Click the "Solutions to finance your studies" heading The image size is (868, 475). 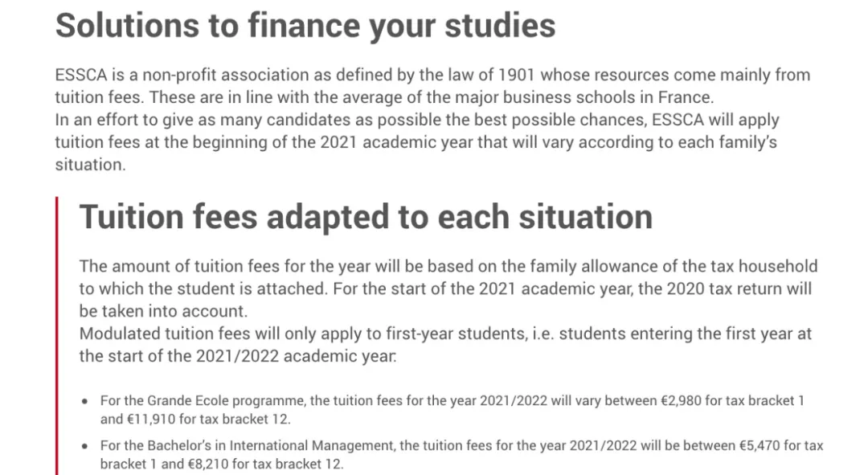point(305,26)
